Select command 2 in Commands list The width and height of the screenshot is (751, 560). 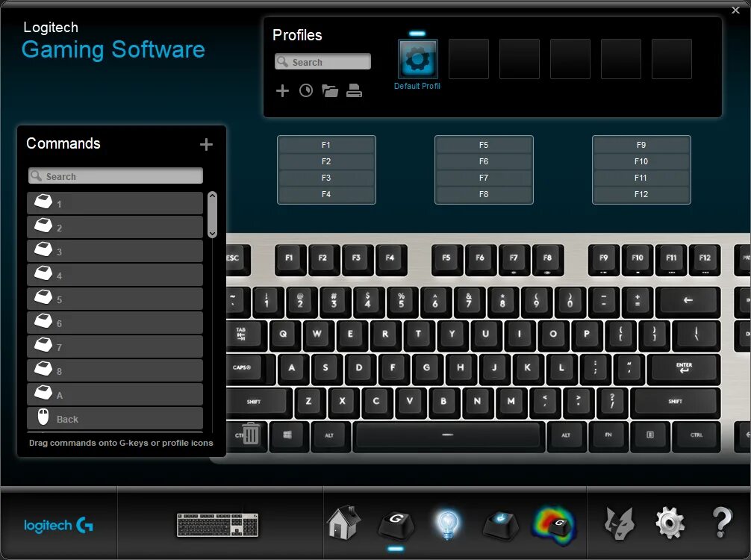coord(115,227)
